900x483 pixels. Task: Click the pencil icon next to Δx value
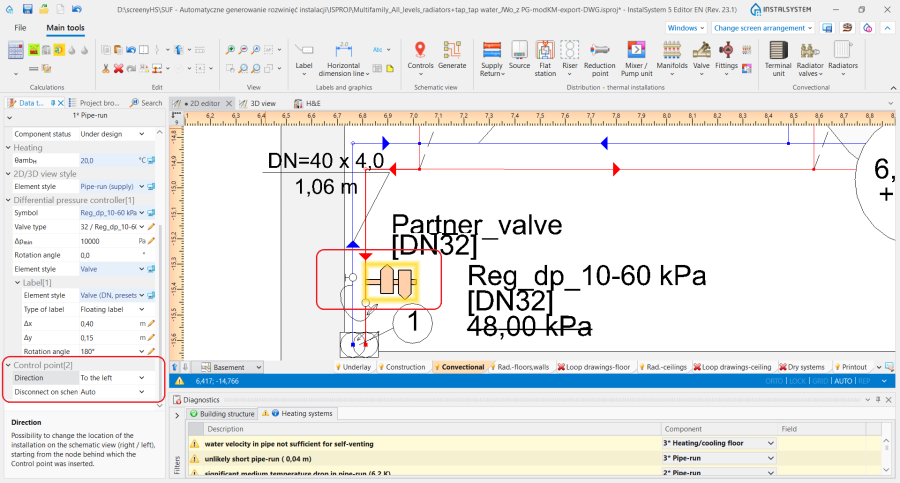[x=151, y=323]
